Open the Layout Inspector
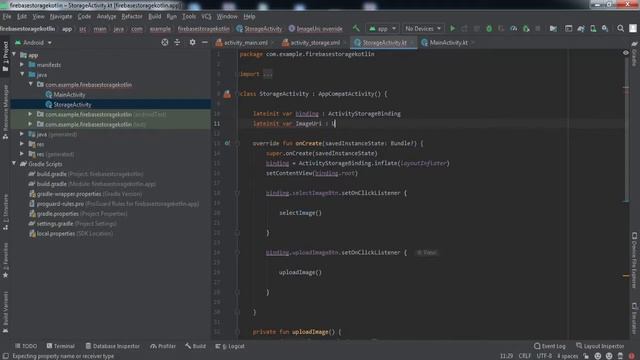Viewport: 640px width, 360px height. [x=600, y=346]
